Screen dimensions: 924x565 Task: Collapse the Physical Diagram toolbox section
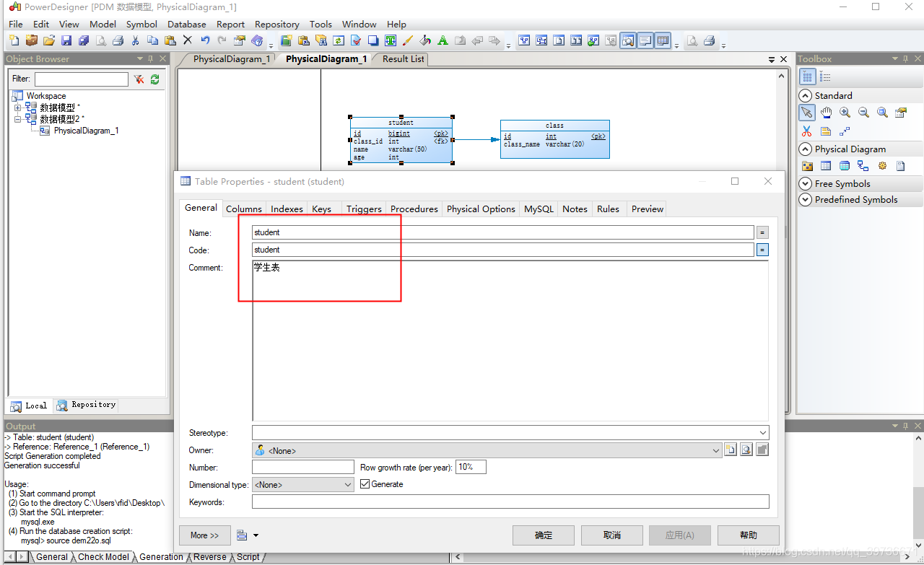806,149
